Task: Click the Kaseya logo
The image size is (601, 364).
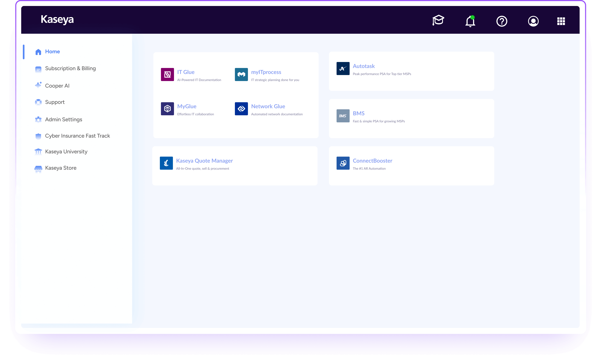Action: [57, 20]
